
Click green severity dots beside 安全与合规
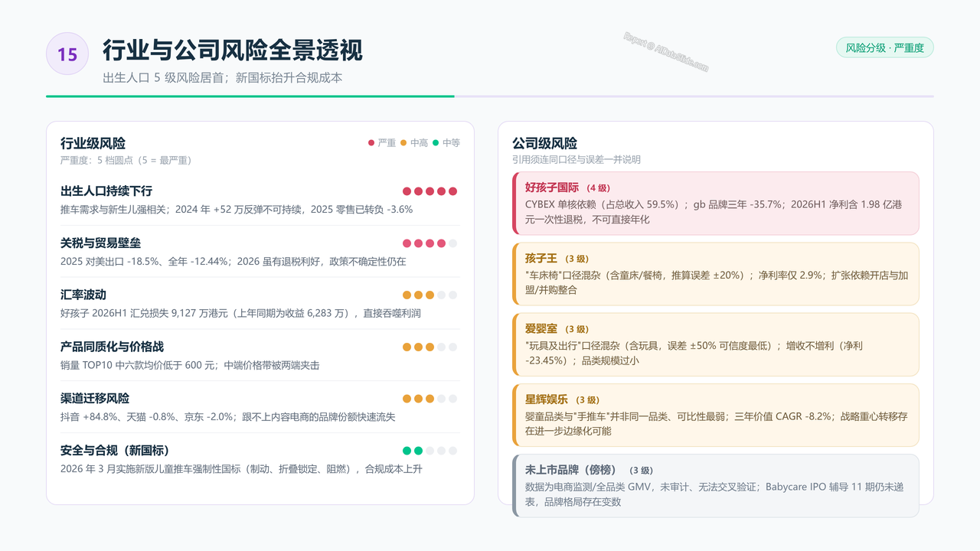click(430, 451)
